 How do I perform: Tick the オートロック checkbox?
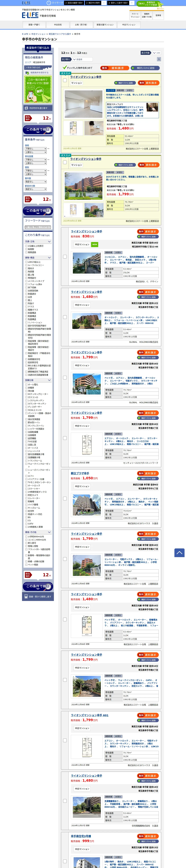coord(26,486)
